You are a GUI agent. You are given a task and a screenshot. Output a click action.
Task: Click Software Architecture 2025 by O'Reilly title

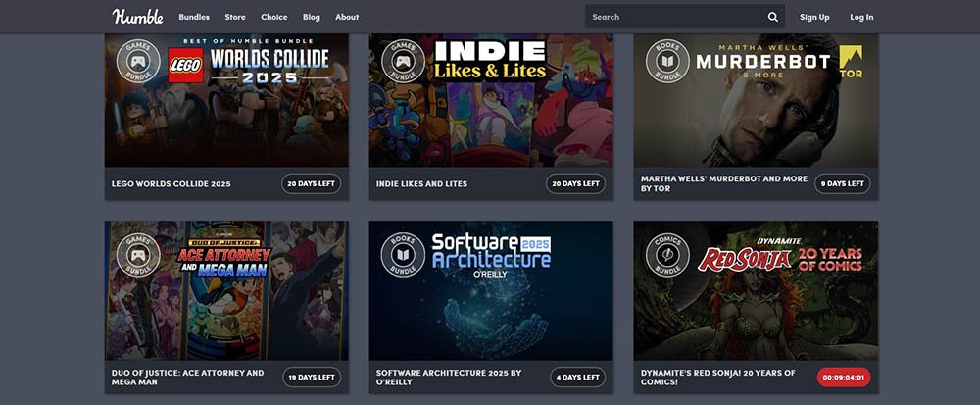[x=449, y=378]
